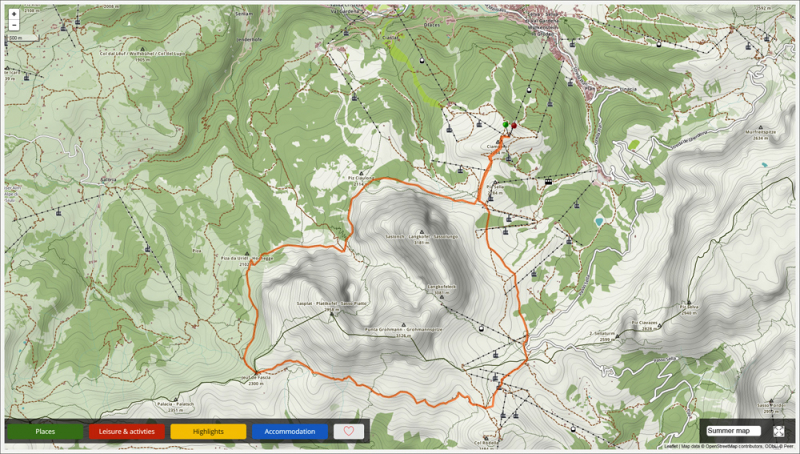Zoom in with the plus button
This screenshot has width=800, height=454.
[14, 14]
